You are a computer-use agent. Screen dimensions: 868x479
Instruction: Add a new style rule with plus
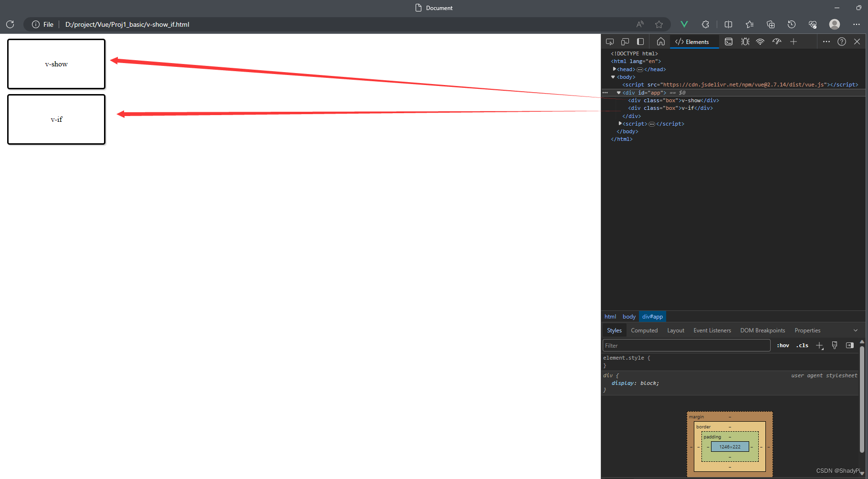coord(820,345)
